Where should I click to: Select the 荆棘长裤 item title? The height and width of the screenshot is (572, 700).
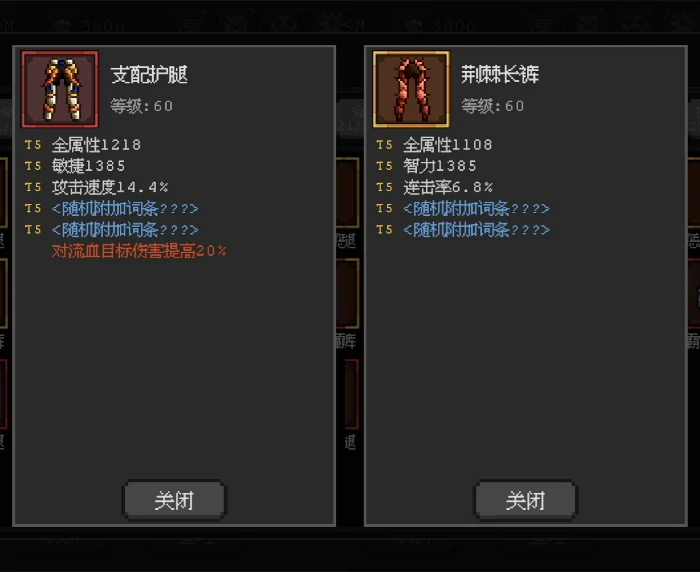click(x=500, y=75)
